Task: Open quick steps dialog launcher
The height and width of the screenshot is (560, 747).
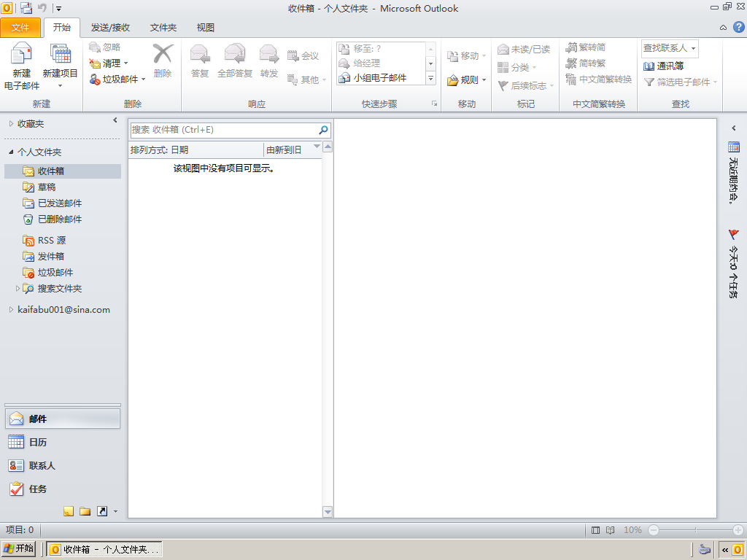Action: coord(435,104)
